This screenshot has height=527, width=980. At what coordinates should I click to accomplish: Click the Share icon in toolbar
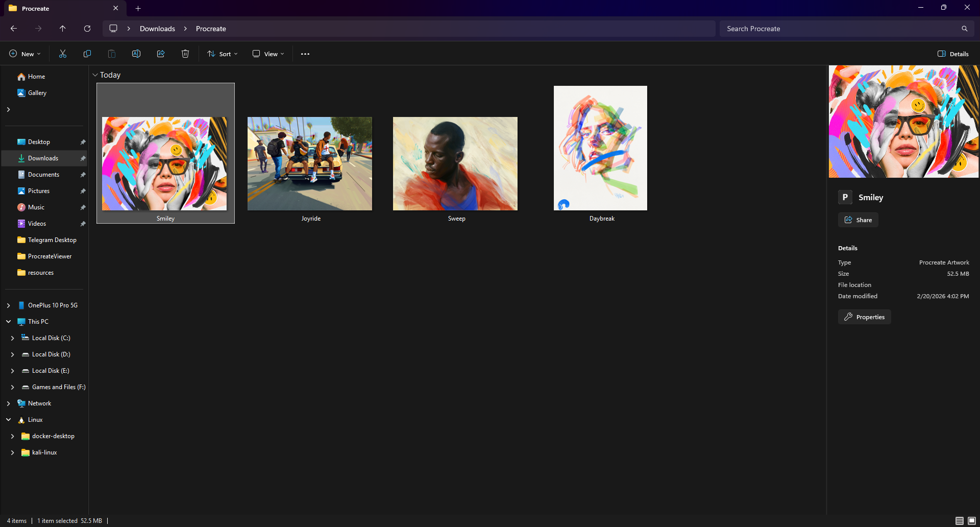(161, 54)
